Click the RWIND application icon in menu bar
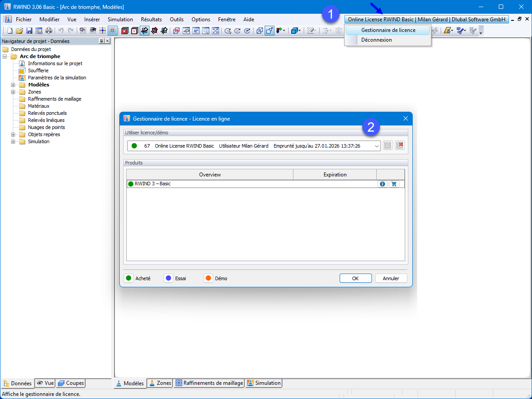 point(8,20)
